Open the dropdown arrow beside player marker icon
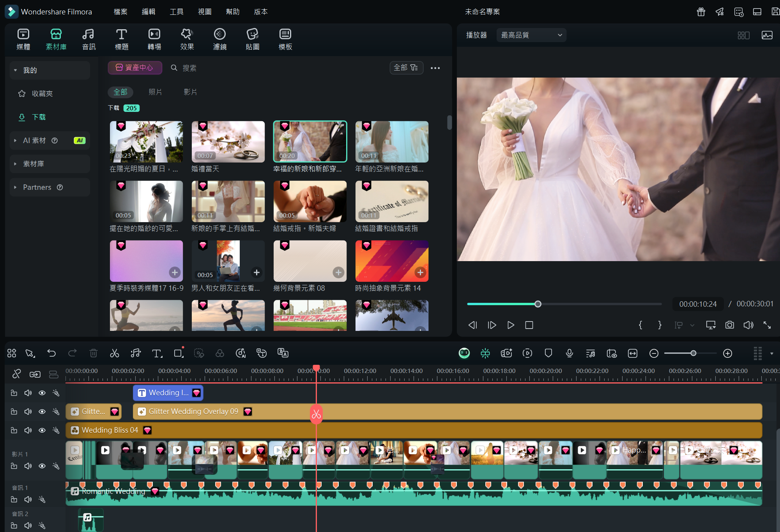Viewport: 780px width, 532px height. point(692,325)
